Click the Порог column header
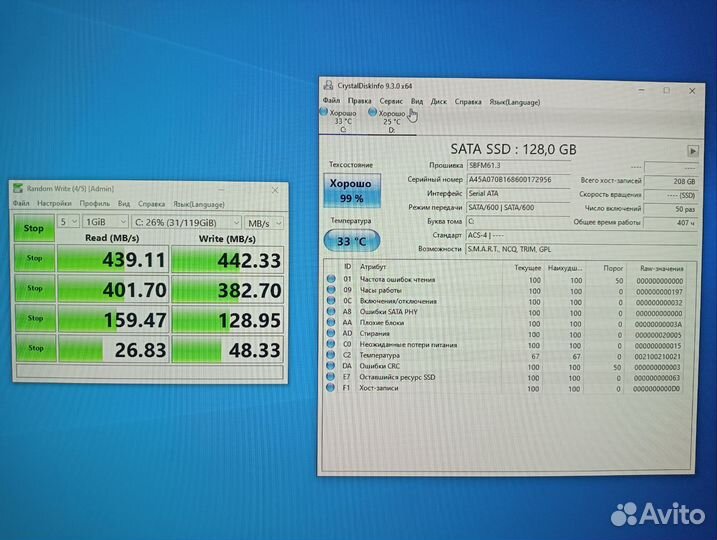 (x=613, y=268)
